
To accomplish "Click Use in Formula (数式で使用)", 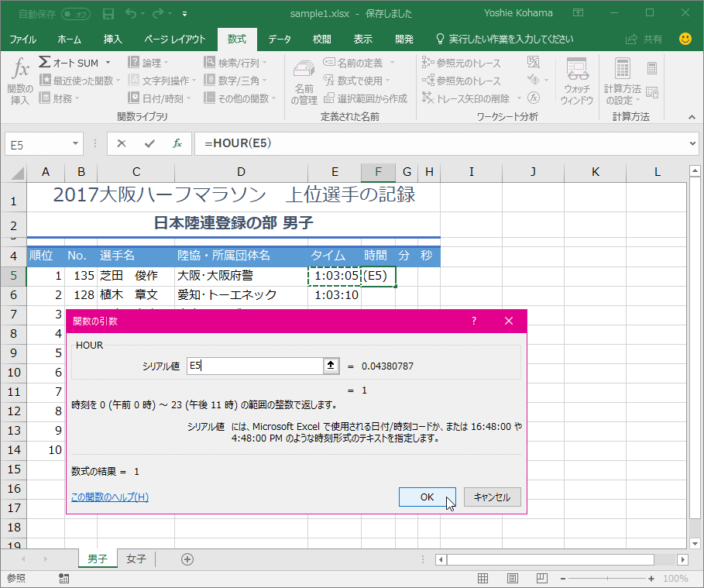I will click(356, 81).
